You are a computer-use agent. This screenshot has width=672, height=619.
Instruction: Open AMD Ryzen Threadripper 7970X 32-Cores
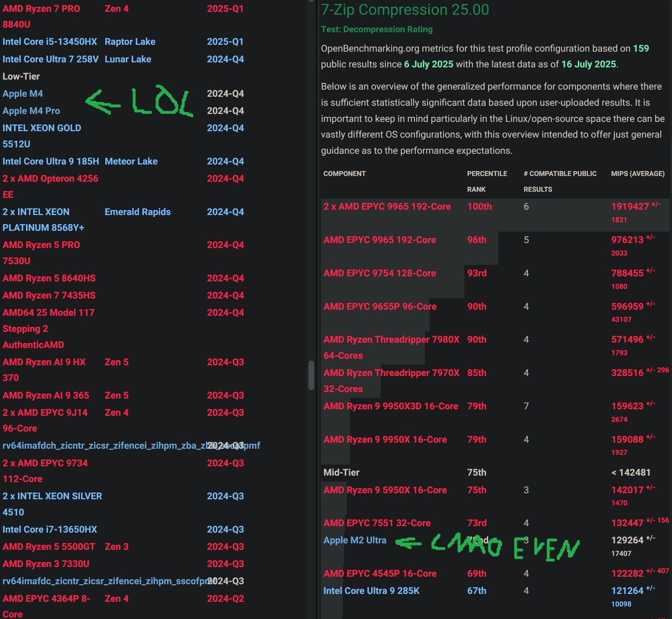(392, 381)
